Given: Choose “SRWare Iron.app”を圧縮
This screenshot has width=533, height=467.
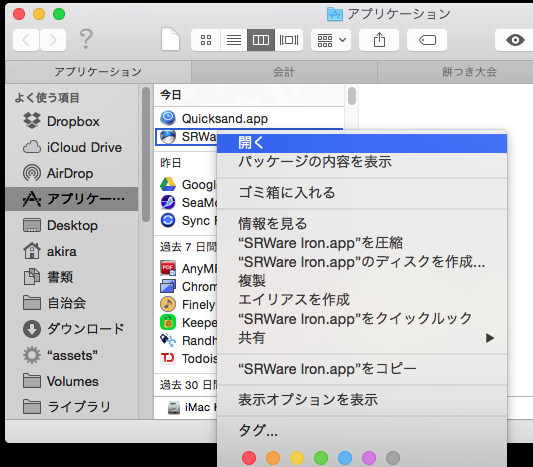Looking at the screenshot, I should (362, 243).
